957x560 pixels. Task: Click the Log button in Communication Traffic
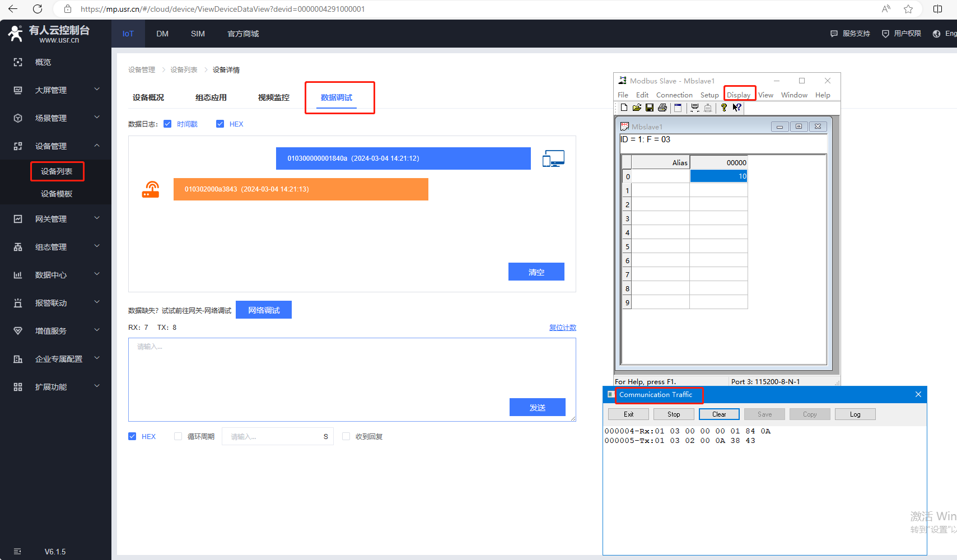[855, 414]
